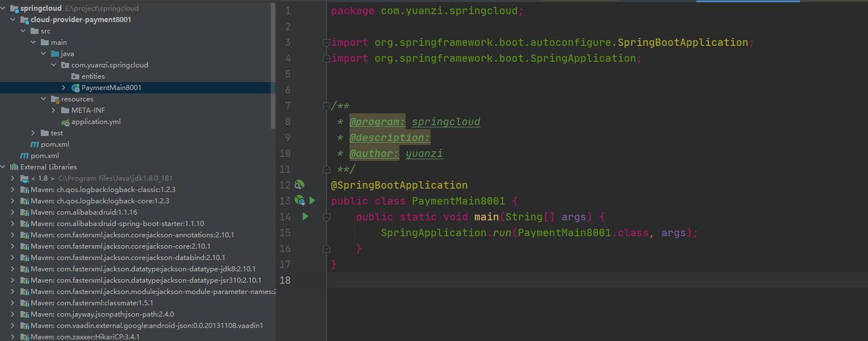
Task: Click the logback-classic library icon
Action: point(24,190)
